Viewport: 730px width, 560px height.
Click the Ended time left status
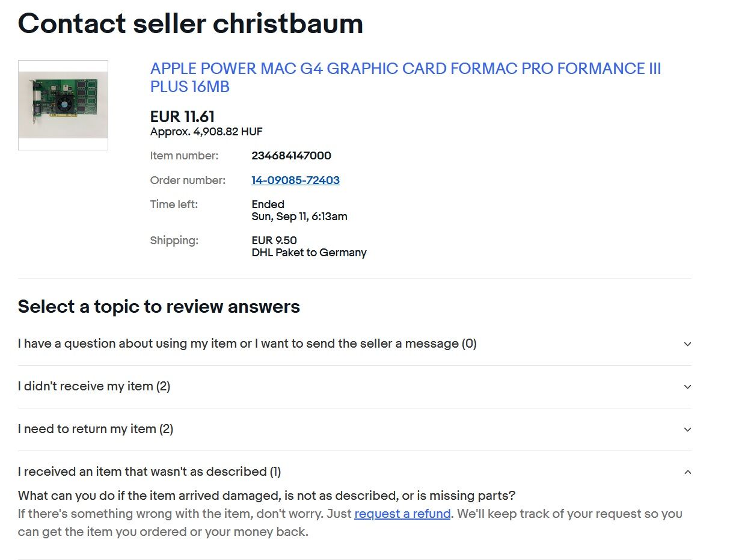click(268, 205)
